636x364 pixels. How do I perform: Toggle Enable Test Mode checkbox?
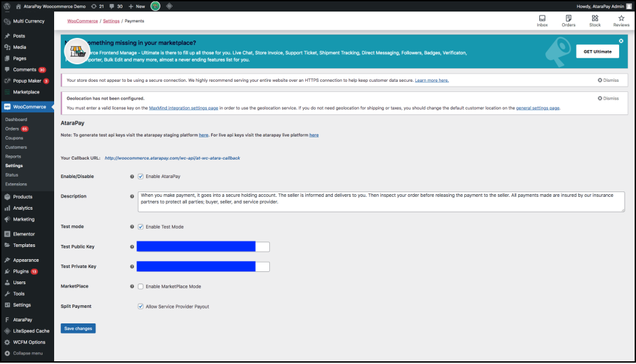click(x=140, y=227)
